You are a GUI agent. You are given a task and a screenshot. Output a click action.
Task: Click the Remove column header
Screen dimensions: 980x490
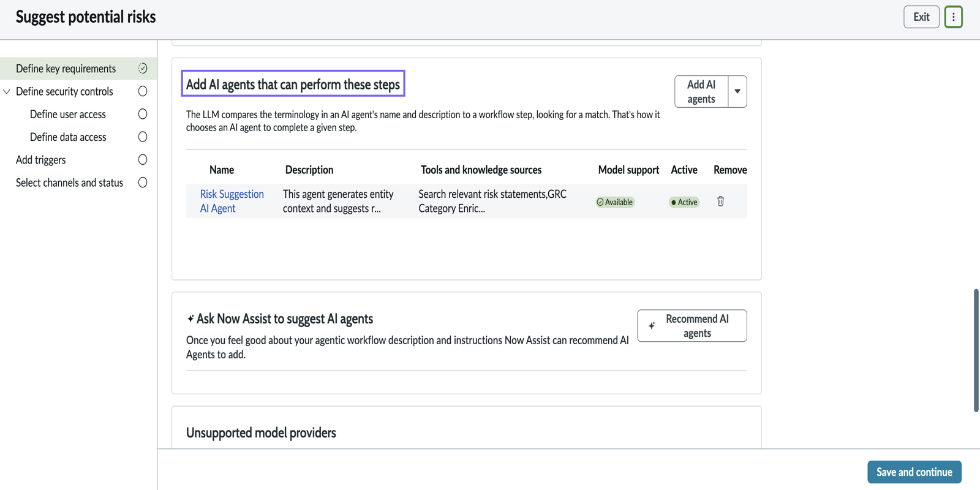(x=730, y=170)
